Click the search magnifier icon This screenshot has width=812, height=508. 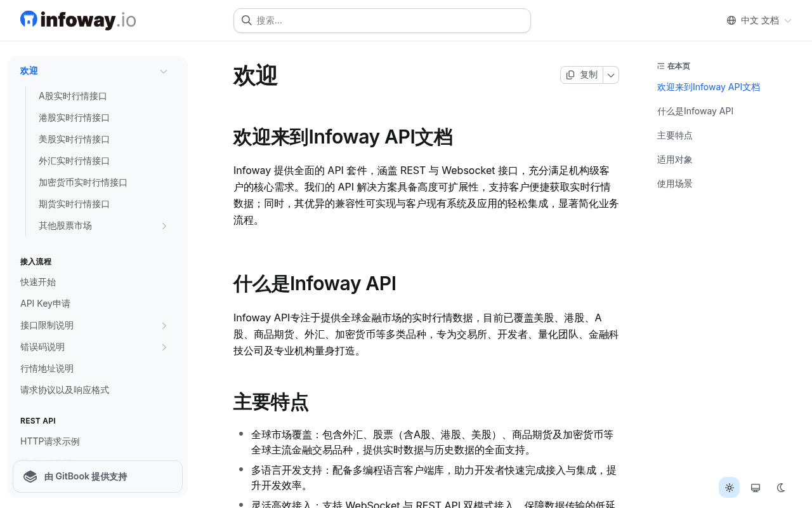[247, 20]
